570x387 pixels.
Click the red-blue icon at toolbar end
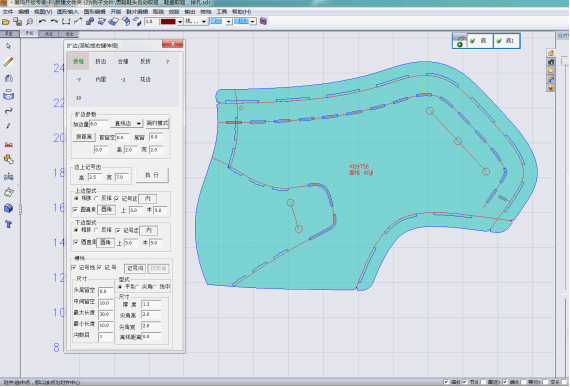click(x=264, y=21)
